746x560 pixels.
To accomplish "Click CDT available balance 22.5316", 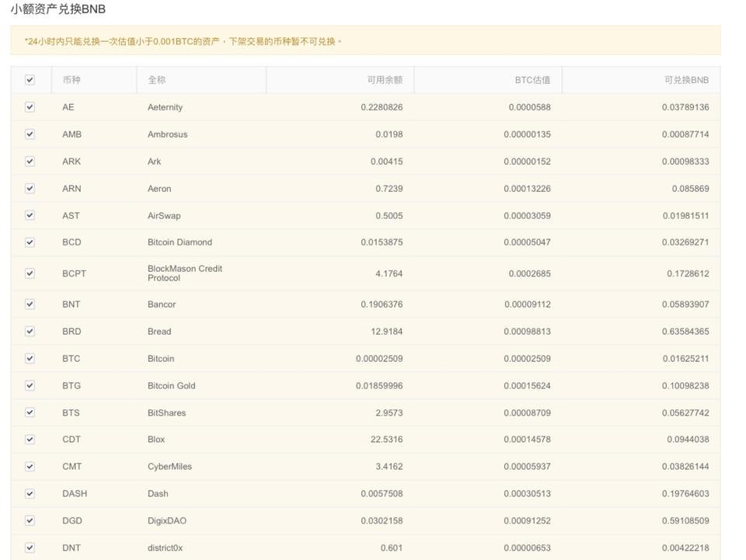I will (x=387, y=440).
